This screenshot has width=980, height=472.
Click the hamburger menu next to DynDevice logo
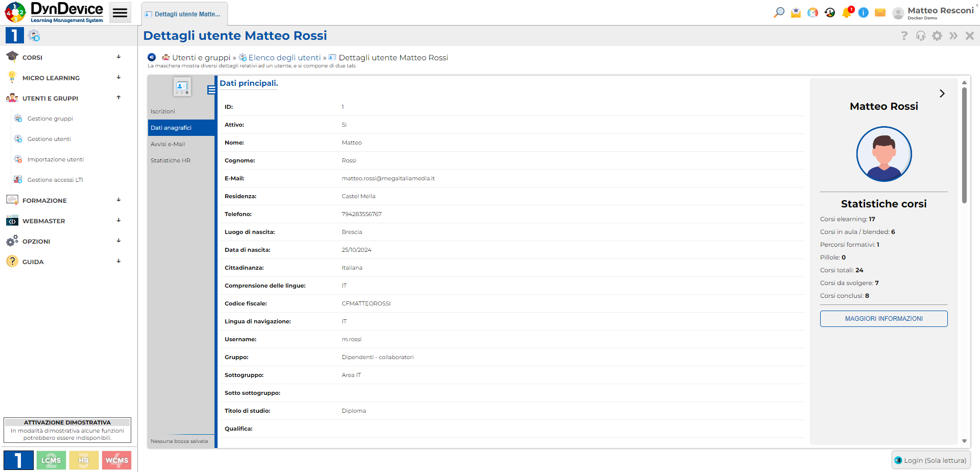coord(120,12)
